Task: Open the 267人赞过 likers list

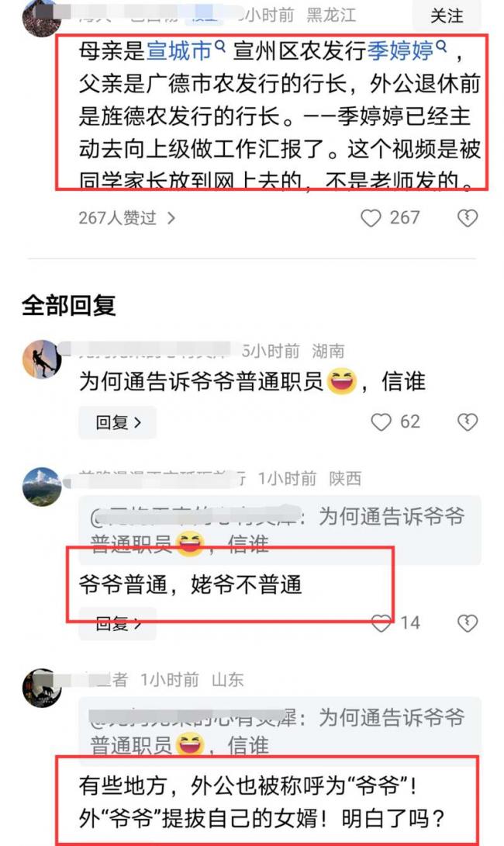Action: (x=127, y=218)
